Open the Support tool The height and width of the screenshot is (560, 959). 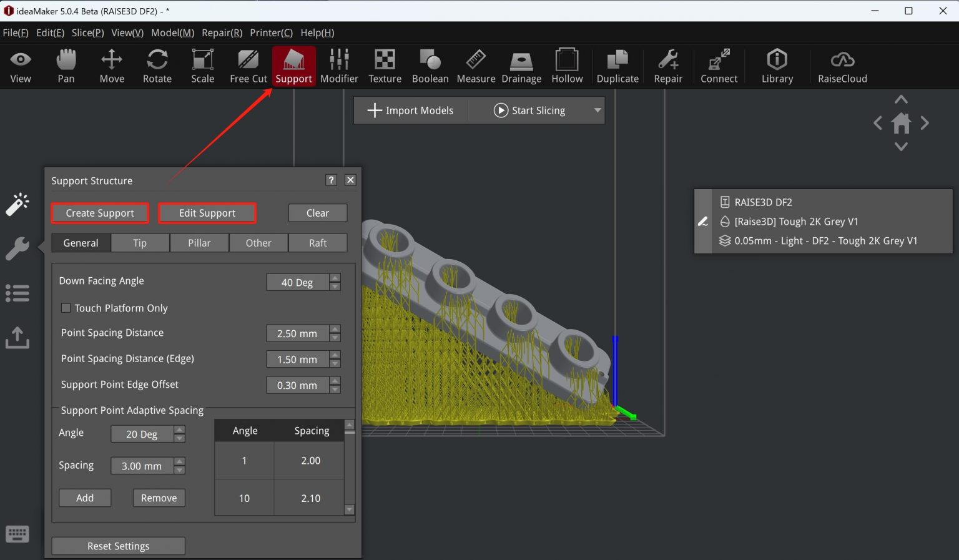pyautogui.click(x=293, y=66)
